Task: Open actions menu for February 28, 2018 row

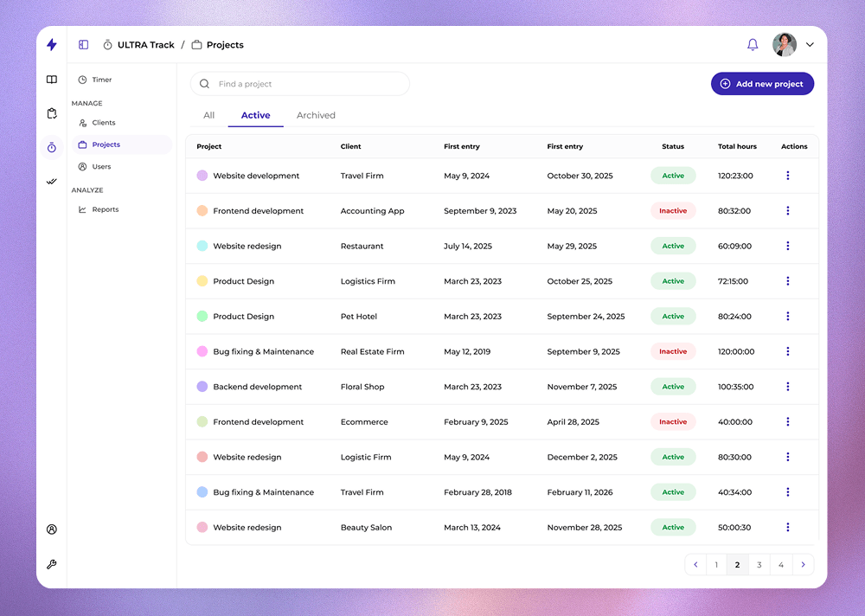Action: click(x=788, y=492)
